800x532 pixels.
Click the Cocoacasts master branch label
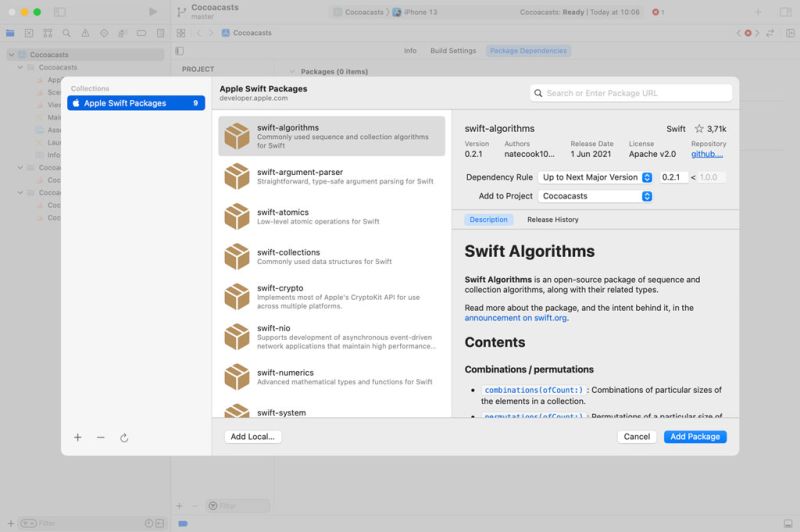point(214,12)
